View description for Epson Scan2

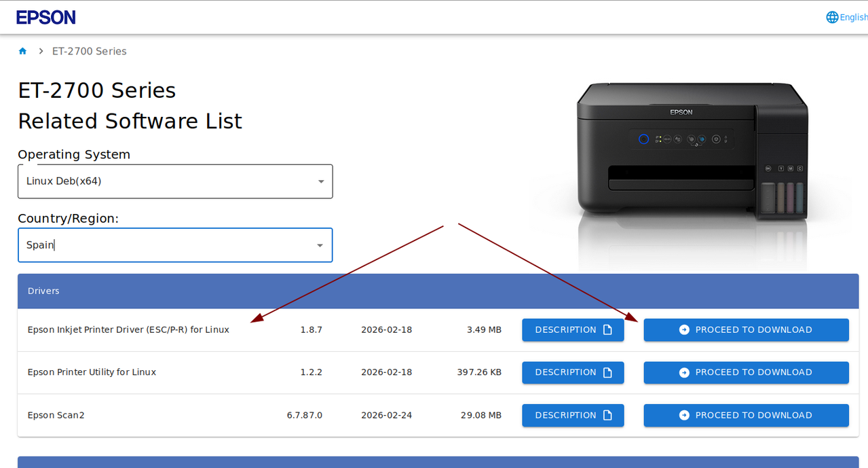(573, 415)
